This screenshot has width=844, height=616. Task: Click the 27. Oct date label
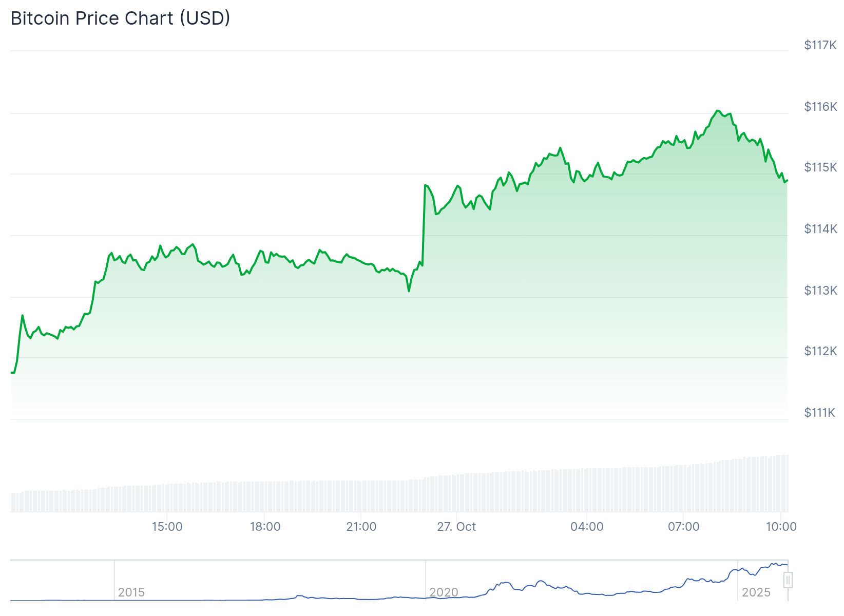coord(456,527)
